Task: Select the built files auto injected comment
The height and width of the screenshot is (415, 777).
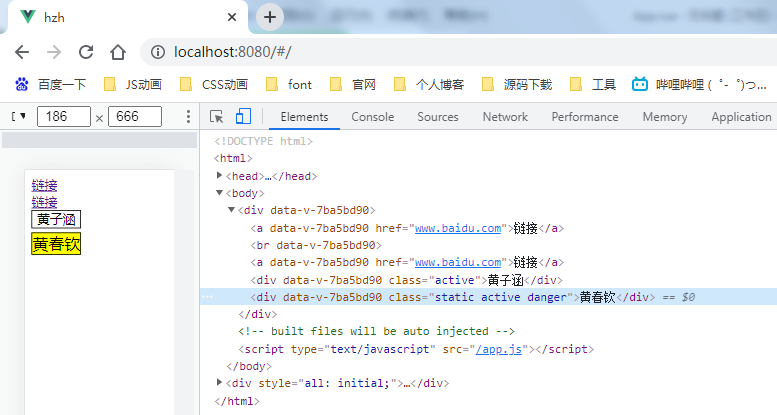Action: pos(377,331)
